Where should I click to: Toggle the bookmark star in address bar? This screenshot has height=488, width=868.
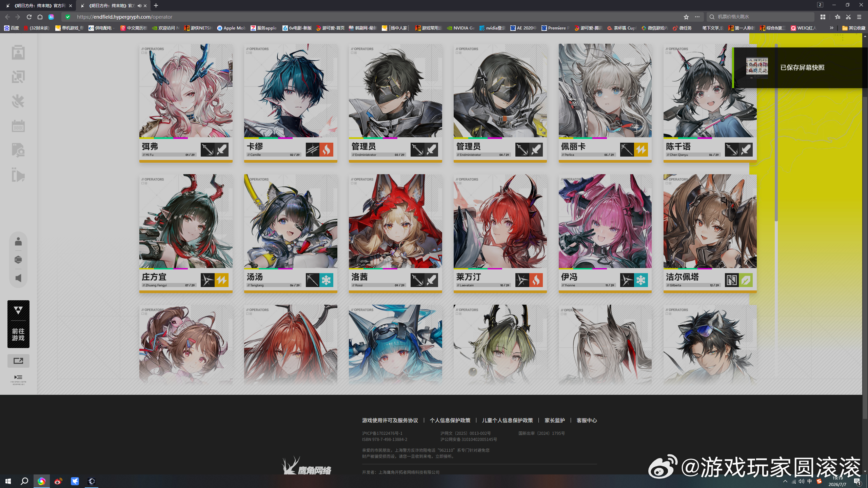coord(686,17)
